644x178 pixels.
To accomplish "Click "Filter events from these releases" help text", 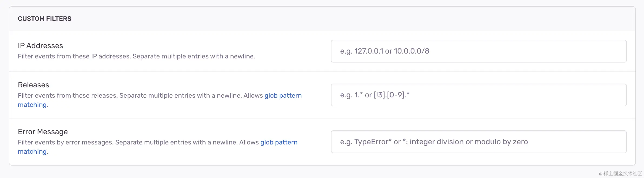I will coord(68,95).
